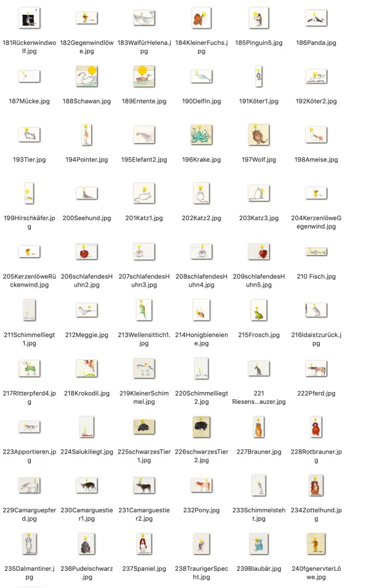Click the 186Panda.jpg file label

316,43
